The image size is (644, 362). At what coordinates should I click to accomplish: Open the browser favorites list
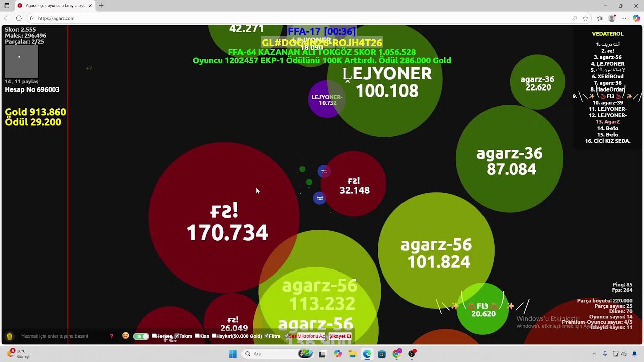point(599,18)
